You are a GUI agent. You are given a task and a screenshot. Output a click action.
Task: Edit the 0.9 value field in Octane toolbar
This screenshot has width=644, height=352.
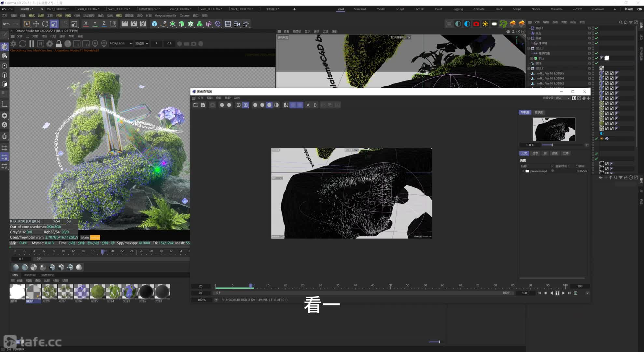click(169, 43)
